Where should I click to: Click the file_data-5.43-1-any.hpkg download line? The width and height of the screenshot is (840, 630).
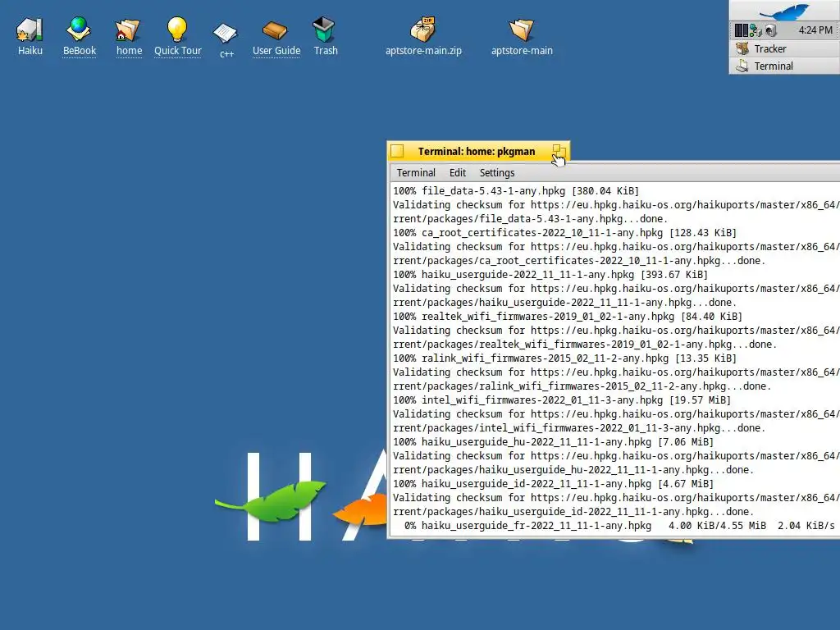point(516,190)
